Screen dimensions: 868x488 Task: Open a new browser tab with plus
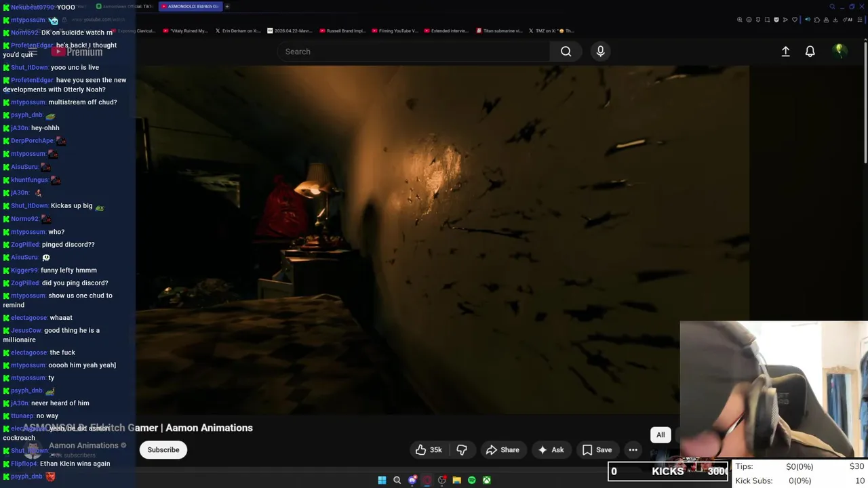[227, 7]
